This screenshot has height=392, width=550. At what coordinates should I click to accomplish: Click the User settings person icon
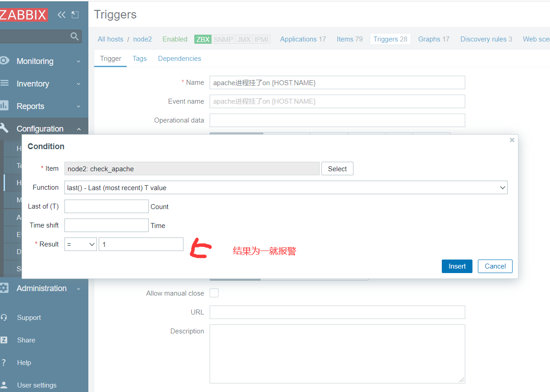(4, 385)
